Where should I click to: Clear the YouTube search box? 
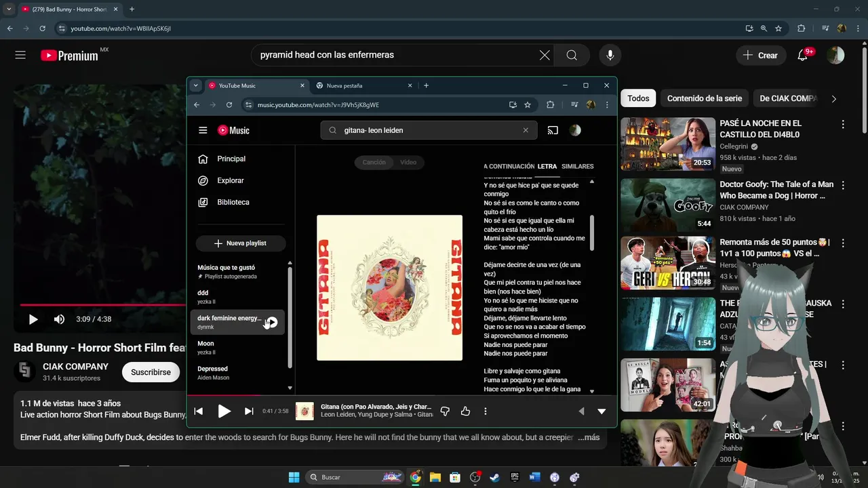pyautogui.click(x=545, y=55)
